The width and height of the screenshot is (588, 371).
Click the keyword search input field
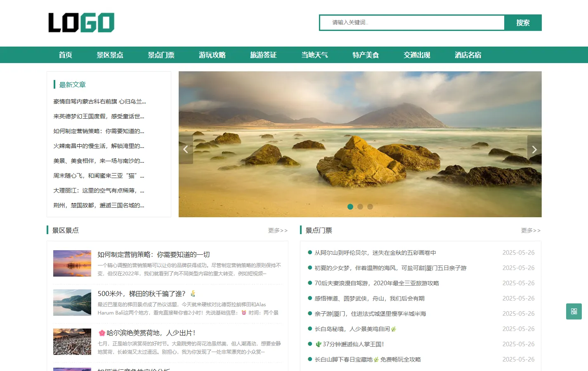click(412, 23)
